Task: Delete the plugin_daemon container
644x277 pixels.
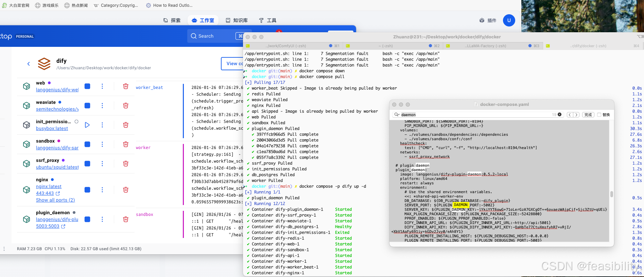Action: [126, 219]
